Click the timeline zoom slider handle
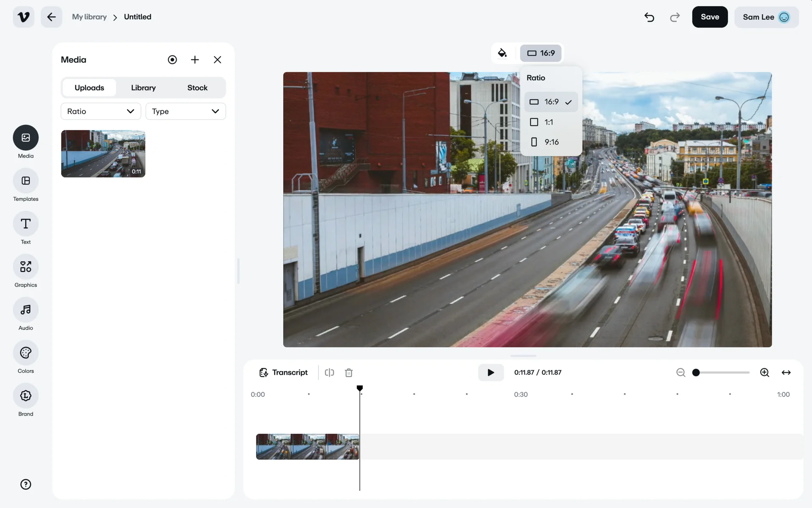This screenshot has height=508, width=812. click(696, 373)
